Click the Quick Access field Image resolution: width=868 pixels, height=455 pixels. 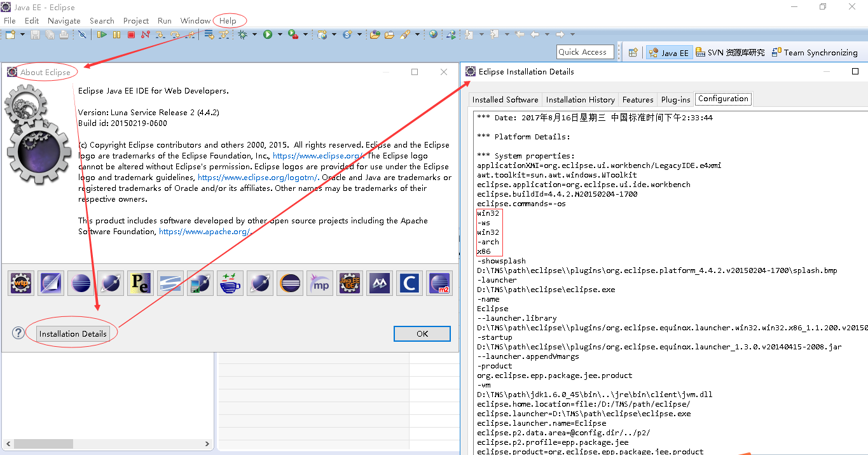pos(585,52)
